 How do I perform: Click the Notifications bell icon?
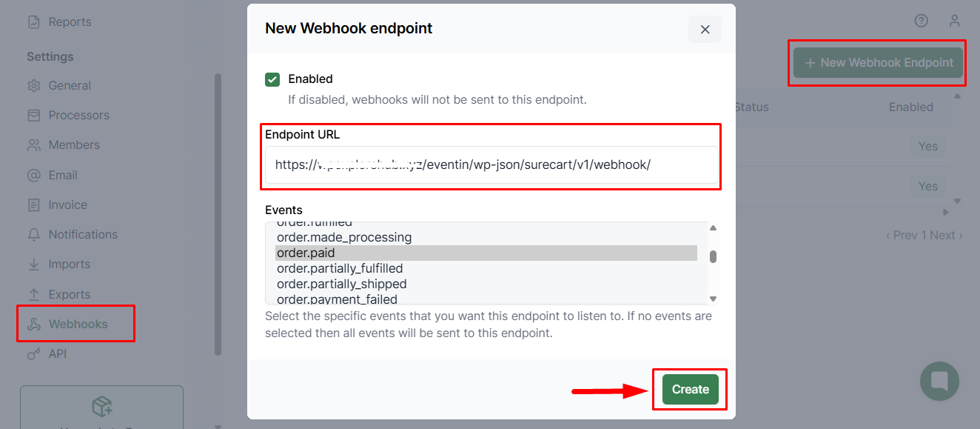[x=33, y=235]
